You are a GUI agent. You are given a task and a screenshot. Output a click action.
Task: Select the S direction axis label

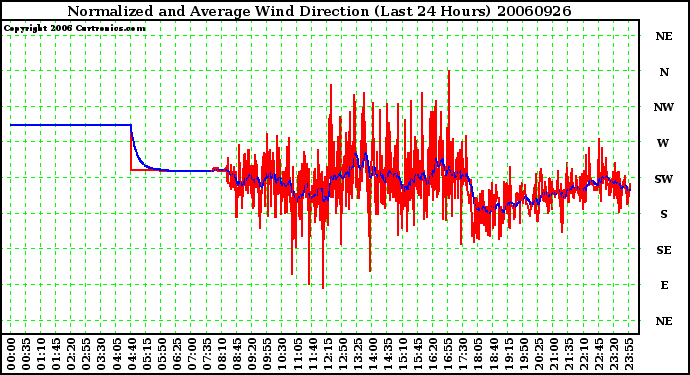[x=664, y=214]
